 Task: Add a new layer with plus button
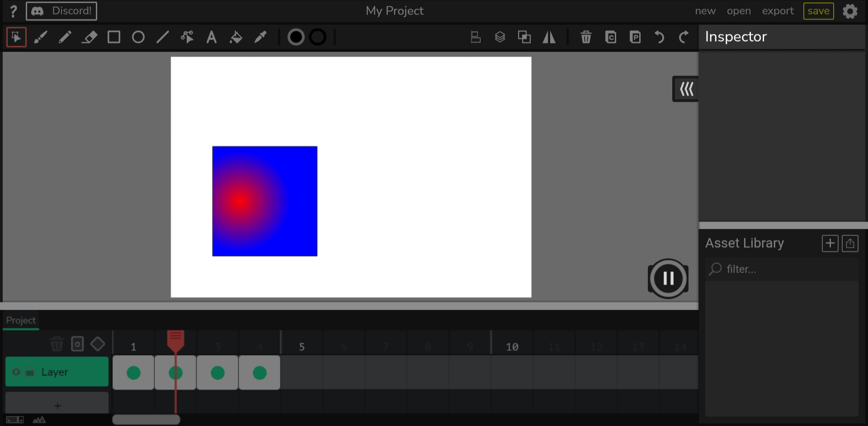tap(57, 405)
